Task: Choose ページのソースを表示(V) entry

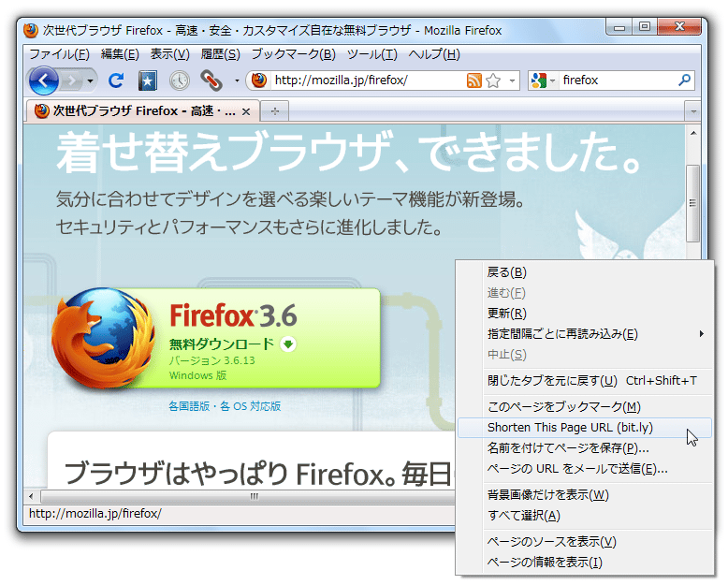Action: pos(585,541)
